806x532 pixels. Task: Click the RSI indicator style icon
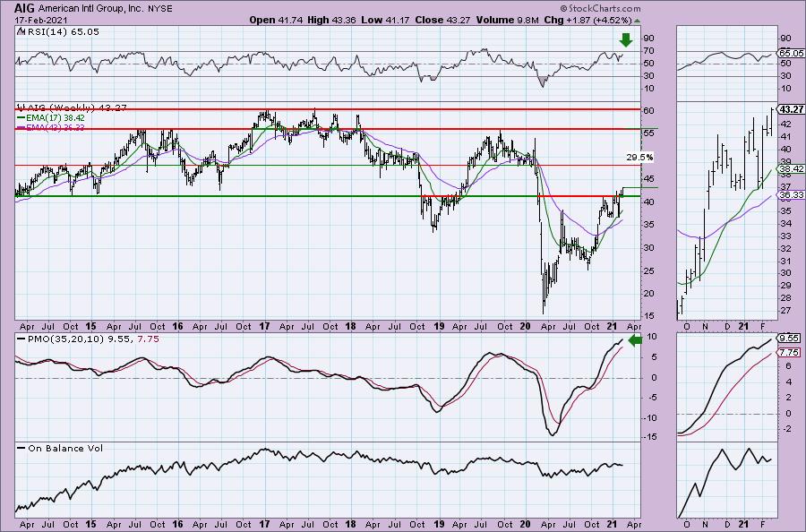pos(20,32)
